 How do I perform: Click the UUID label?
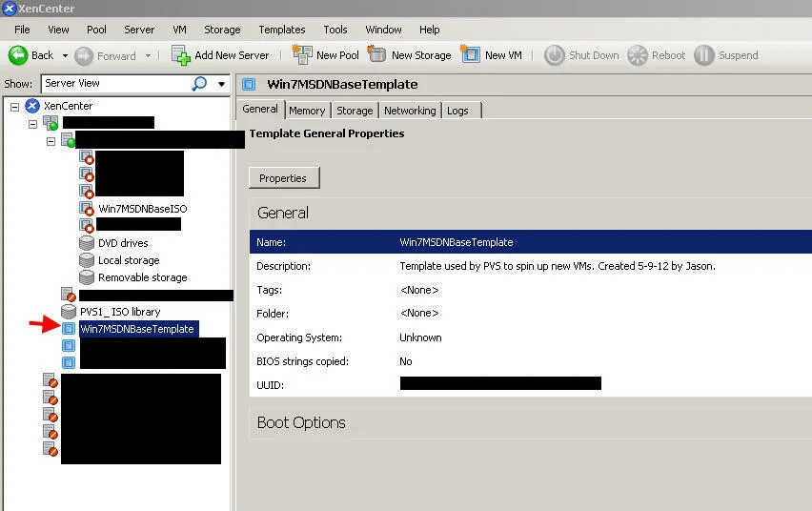(x=270, y=385)
